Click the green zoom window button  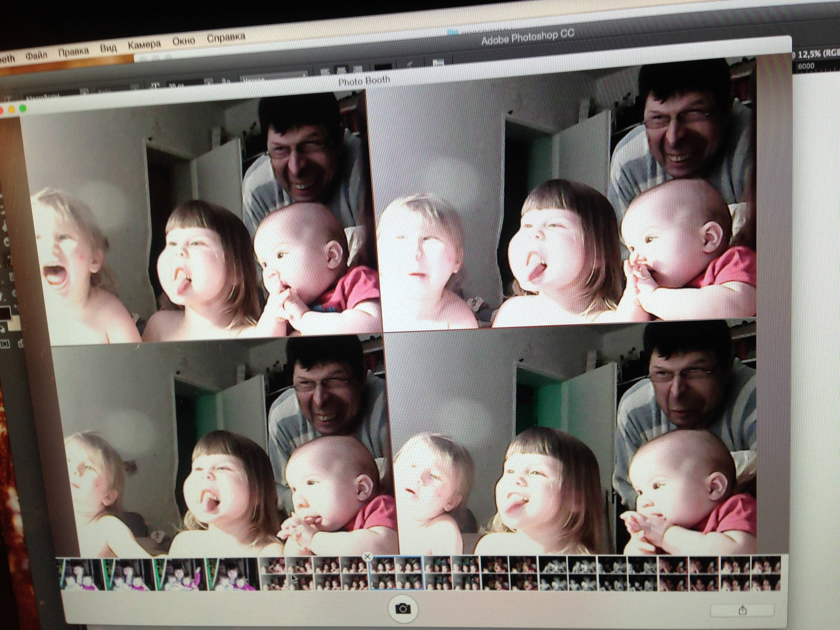(x=23, y=109)
